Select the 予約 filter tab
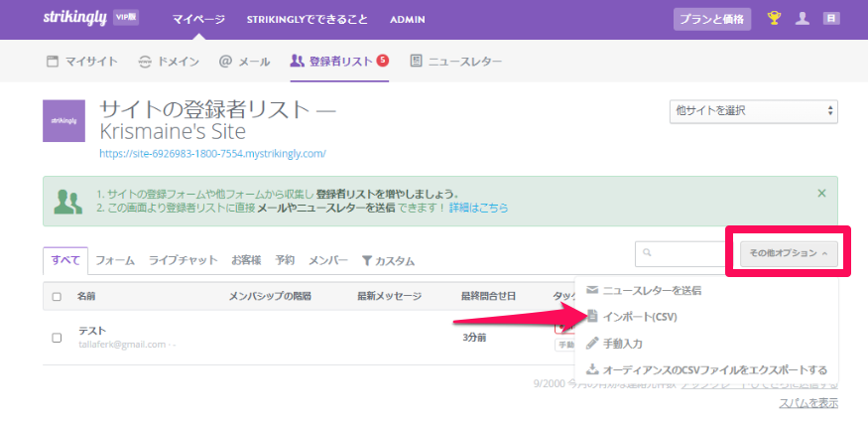This screenshot has height=429, width=868. pos(285,260)
